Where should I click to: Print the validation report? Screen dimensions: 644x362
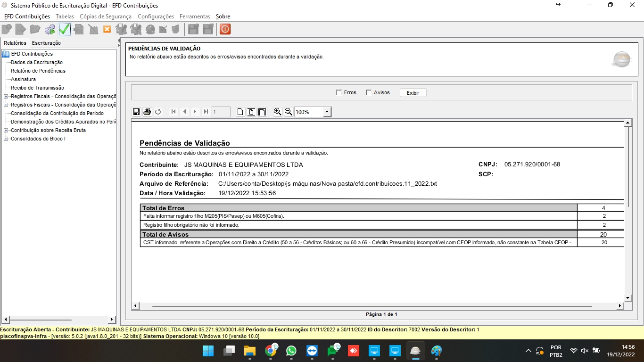pyautogui.click(x=147, y=112)
